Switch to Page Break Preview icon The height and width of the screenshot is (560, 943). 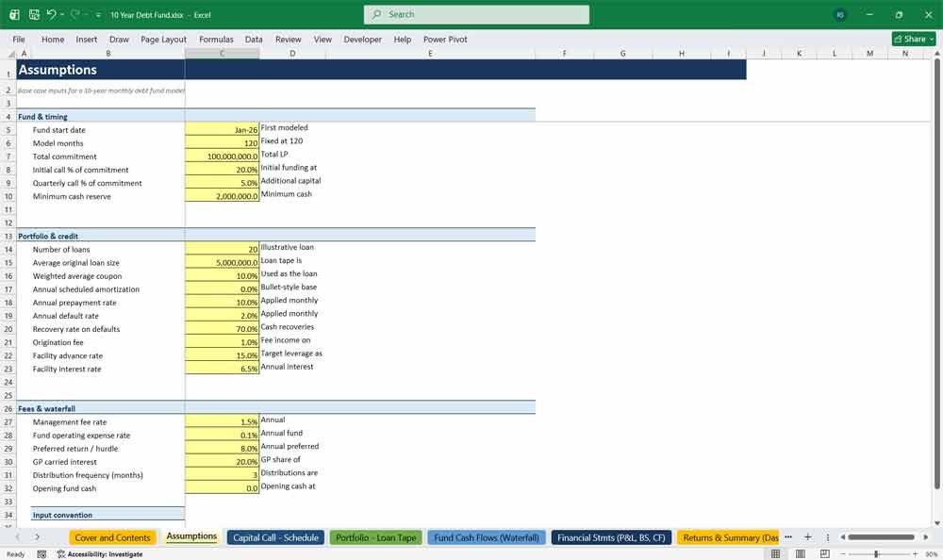click(824, 553)
